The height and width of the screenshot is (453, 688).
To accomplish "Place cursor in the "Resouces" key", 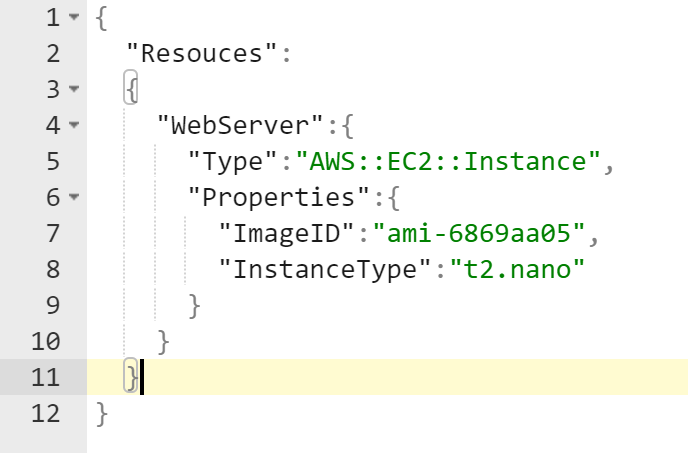I will pos(202,54).
